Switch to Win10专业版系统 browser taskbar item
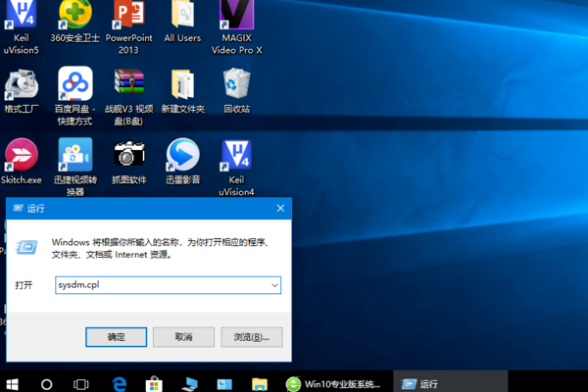 334,384
